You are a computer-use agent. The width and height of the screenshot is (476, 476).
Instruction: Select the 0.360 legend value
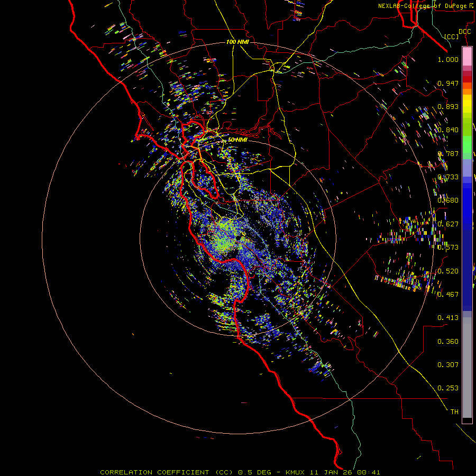tap(448, 342)
